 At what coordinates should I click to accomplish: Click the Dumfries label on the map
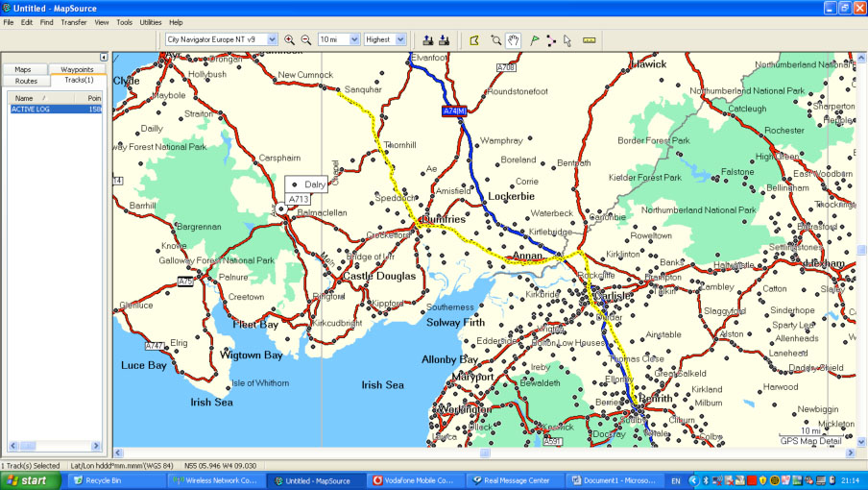pos(445,219)
